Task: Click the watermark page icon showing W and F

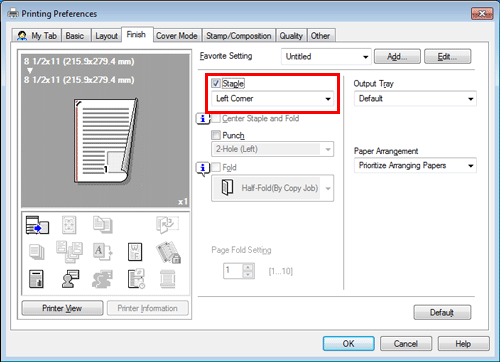Action: (135, 252)
